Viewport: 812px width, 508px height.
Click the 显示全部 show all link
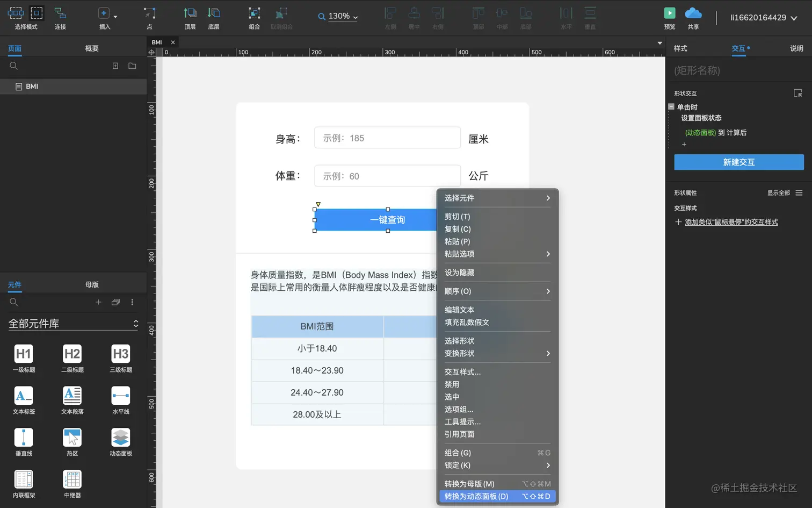tap(778, 193)
